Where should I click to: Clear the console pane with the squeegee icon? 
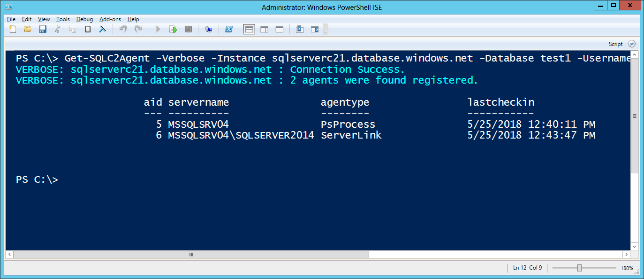pos(102,29)
